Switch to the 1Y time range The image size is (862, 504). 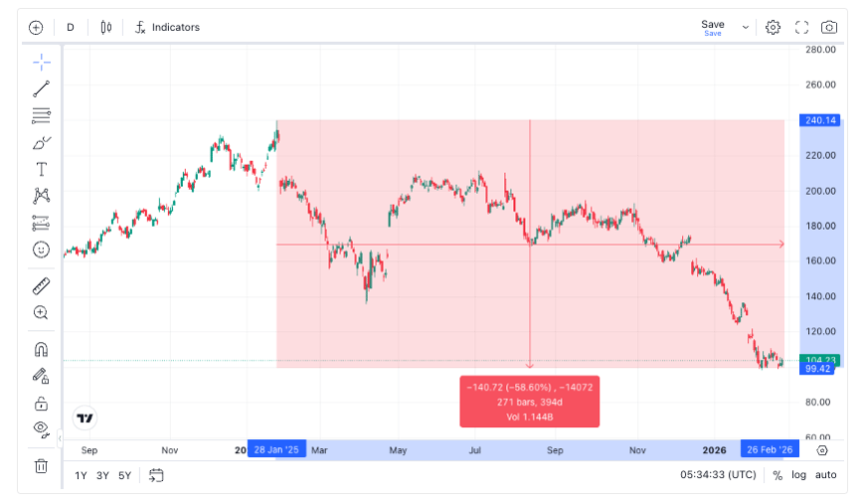(82, 475)
